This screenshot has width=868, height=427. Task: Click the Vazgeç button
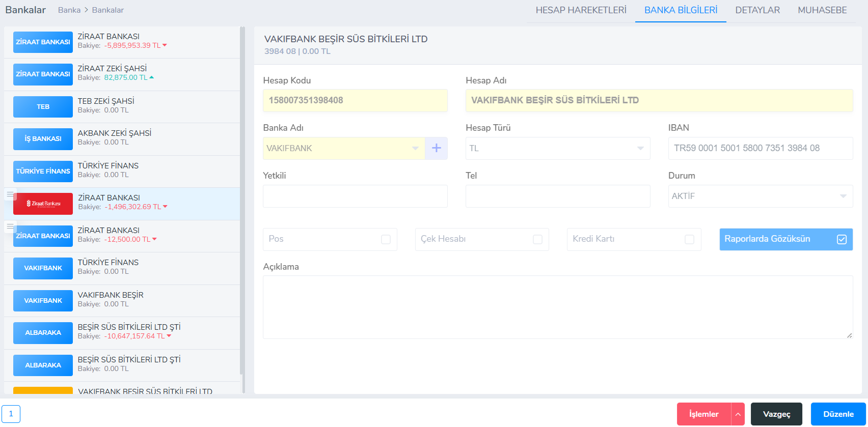776,414
